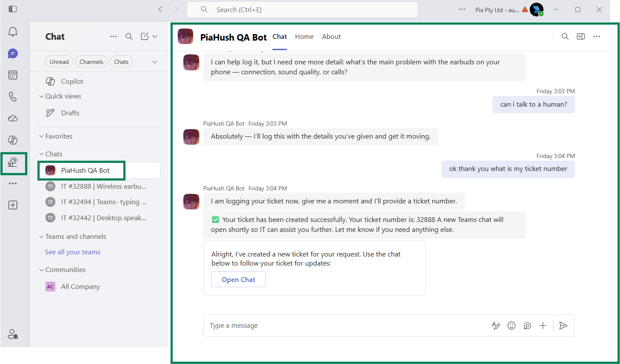Open the Copilot entry in chat list
620x364 pixels.
tap(99, 81)
